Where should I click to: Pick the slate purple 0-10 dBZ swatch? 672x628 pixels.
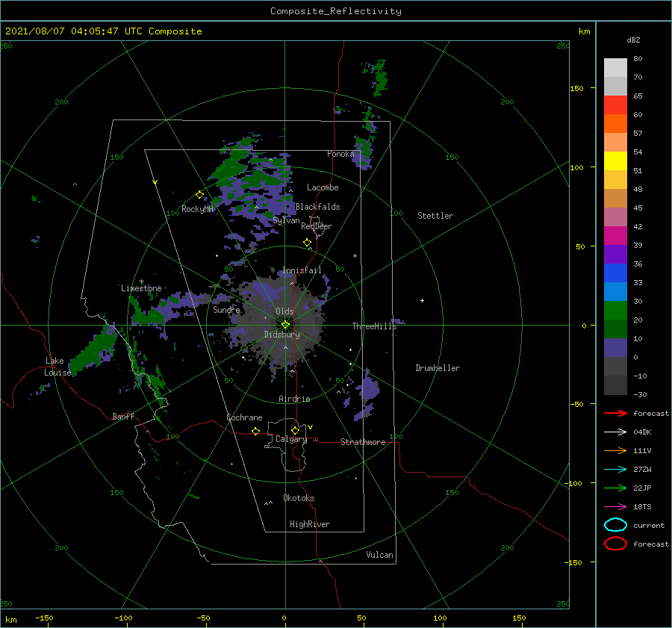[615, 347]
